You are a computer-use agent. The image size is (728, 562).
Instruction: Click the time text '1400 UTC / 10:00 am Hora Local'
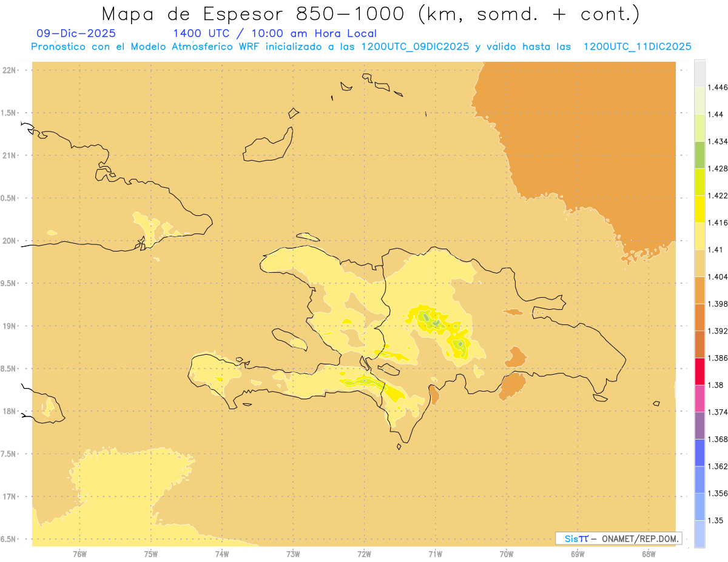[x=275, y=33]
